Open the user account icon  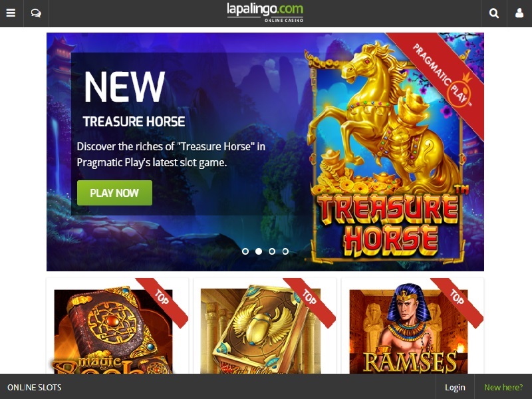point(519,13)
